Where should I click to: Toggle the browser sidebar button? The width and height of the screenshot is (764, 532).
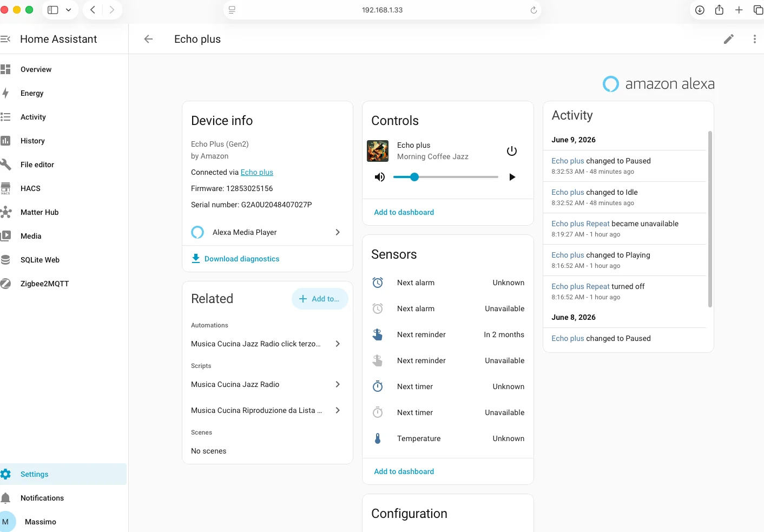coord(52,10)
